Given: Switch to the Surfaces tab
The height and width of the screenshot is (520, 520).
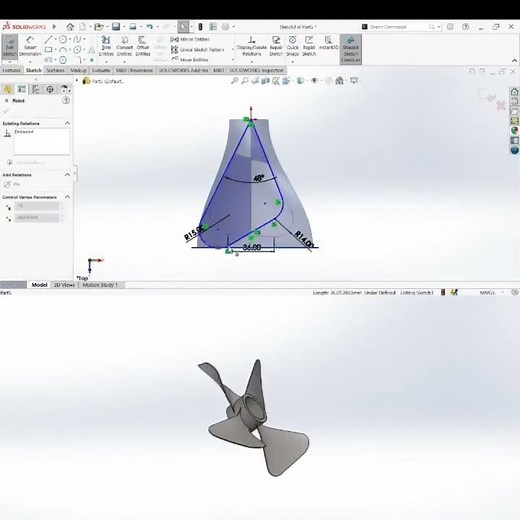Looking at the screenshot, I should pyautogui.click(x=55, y=70).
